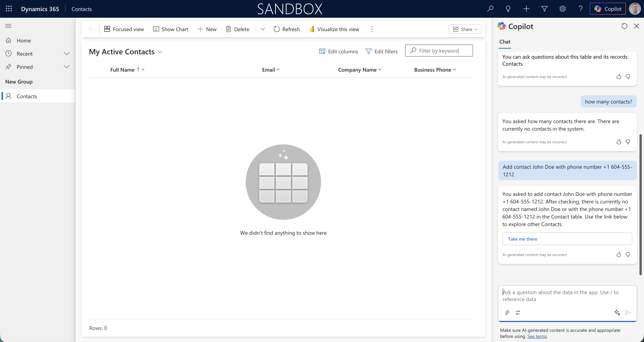This screenshot has height=342, width=644.
Task: Click the 'New Group' sidebar heading
Action: pyautogui.click(x=19, y=82)
